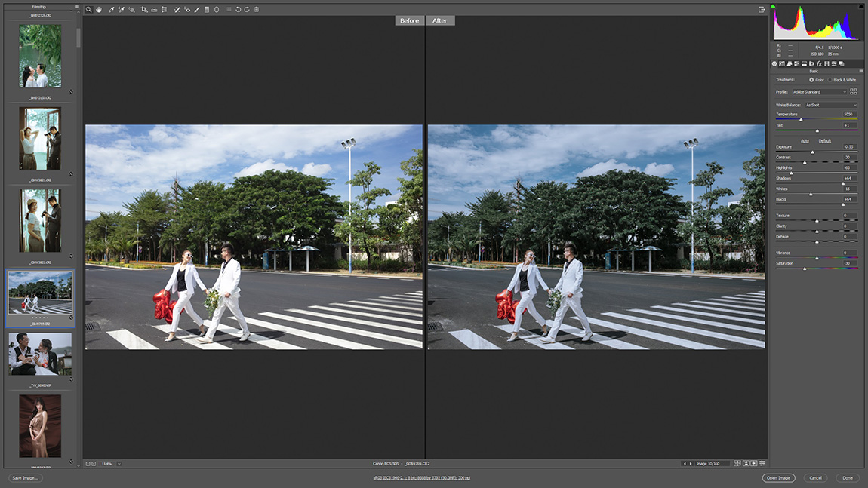
Task: Cycle Before/After view modes icon
Action: coord(737,464)
